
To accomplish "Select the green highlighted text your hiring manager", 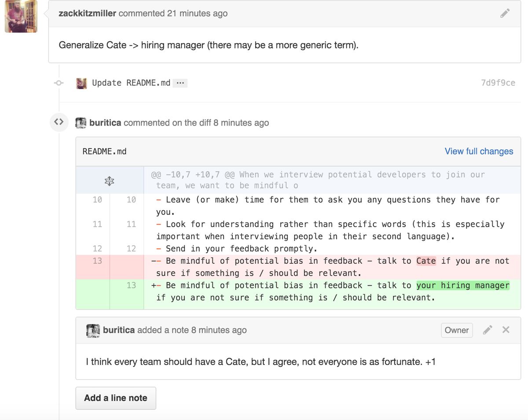I will (462, 285).
